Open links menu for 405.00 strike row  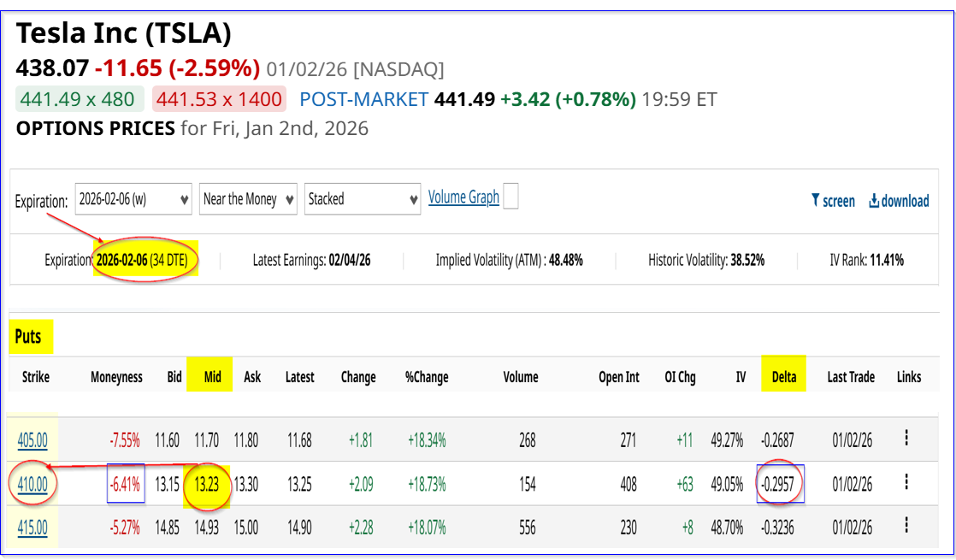coord(906,439)
